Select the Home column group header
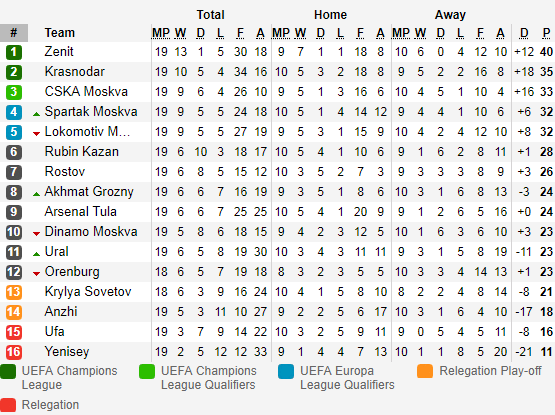 330,15
